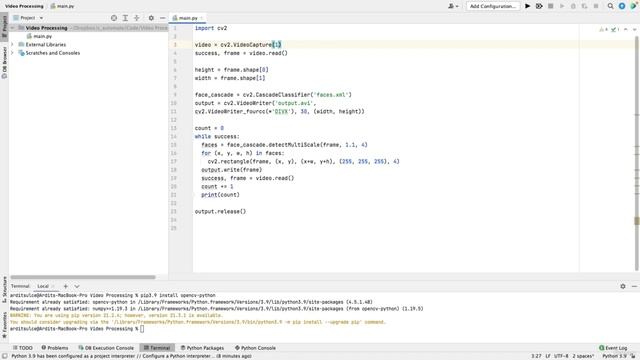This screenshot has height=360, width=640.
Task: Go to previous highlighted error arrow
Action: click(x=626, y=29)
